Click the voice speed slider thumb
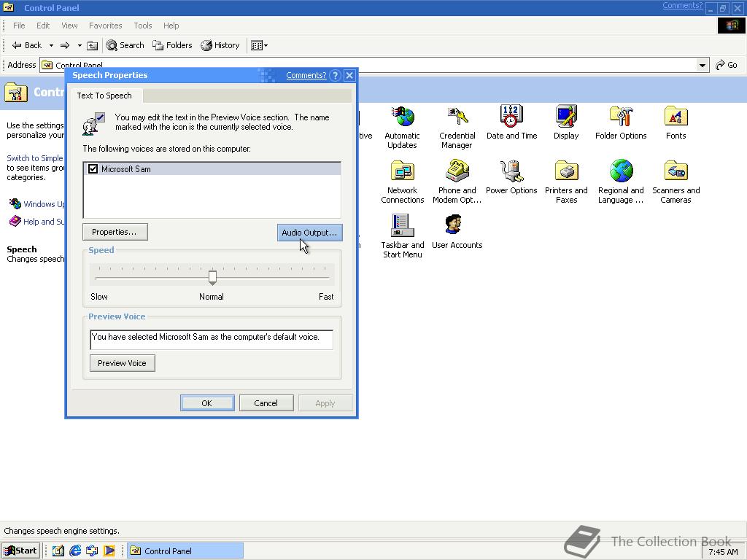This screenshot has height=560, width=747. pyautogui.click(x=212, y=277)
